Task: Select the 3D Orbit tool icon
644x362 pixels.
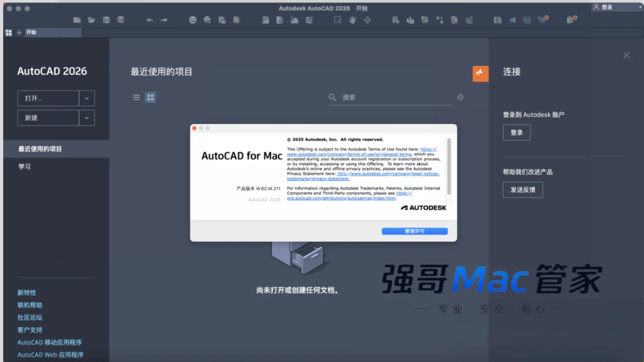Action: point(367,20)
